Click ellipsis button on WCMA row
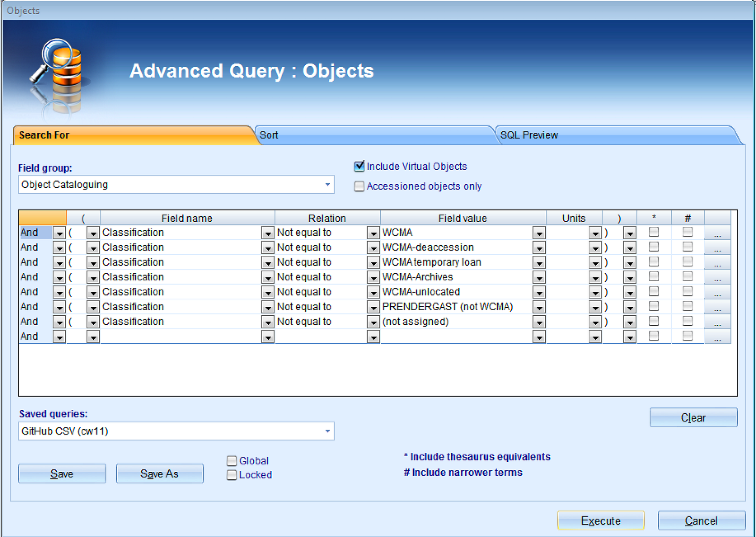 (717, 233)
